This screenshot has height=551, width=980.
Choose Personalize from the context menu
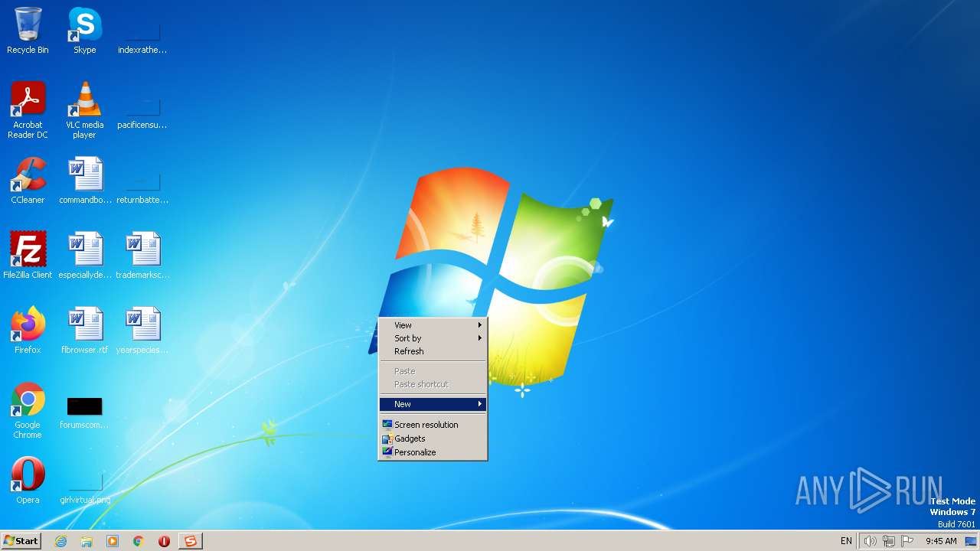[433, 452]
